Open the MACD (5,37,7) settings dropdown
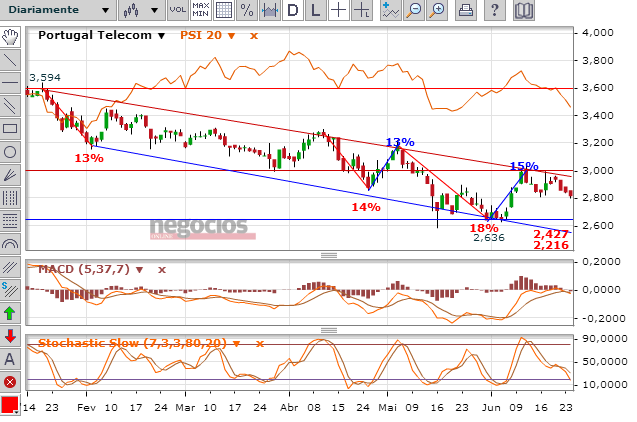 pyautogui.click(x=139, y=269)
